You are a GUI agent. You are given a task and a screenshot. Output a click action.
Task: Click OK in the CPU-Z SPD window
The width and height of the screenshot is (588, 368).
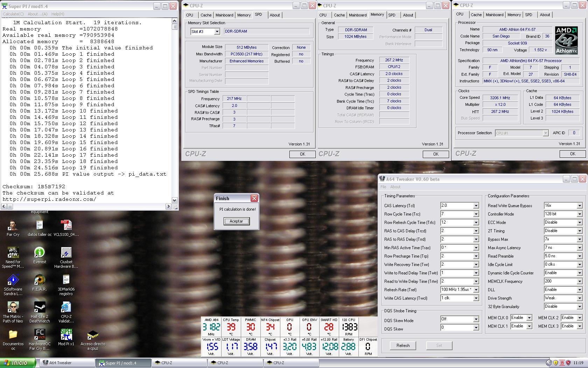302,154
